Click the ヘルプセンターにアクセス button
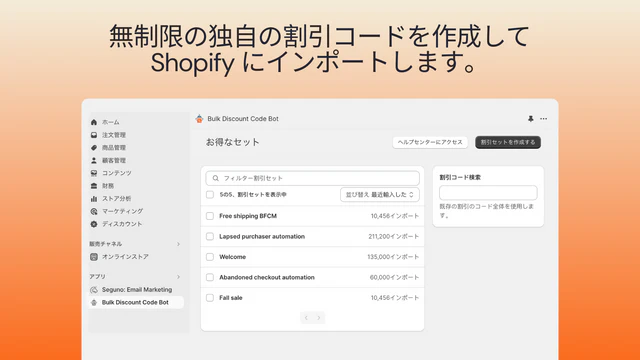Screen dimensions: 640x360 430,142
